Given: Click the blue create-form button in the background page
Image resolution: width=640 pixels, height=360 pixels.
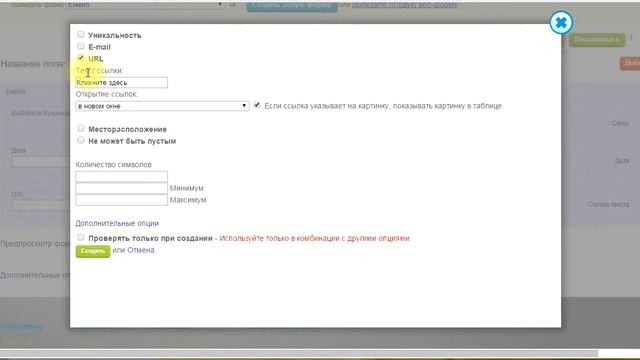Looking at the screenshot, I should coord(292,6).
